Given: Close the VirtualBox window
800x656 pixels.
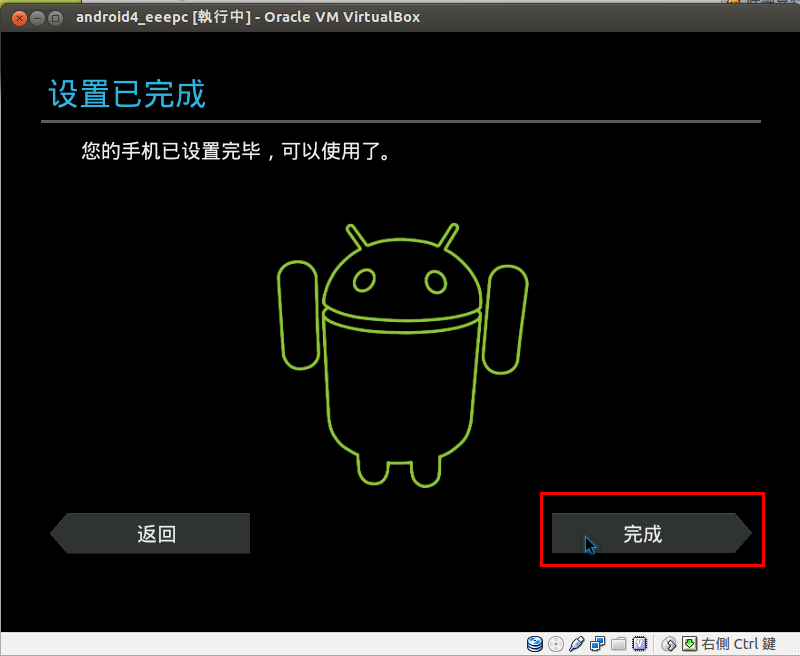Looking at the screenshot, I should pyautogui.click(x=19, y=18).
